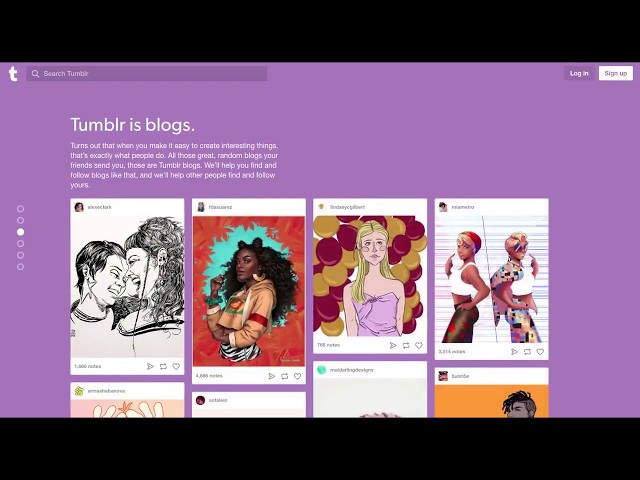Open fdasuarez's avatar icon

200,207
